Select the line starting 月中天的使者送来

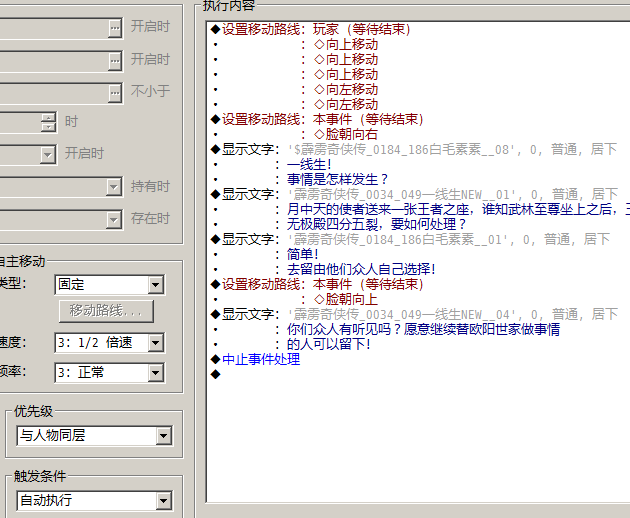(458, 209)
